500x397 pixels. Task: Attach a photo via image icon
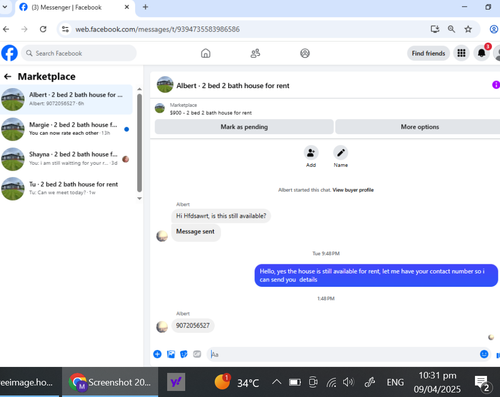coord(171,354)
